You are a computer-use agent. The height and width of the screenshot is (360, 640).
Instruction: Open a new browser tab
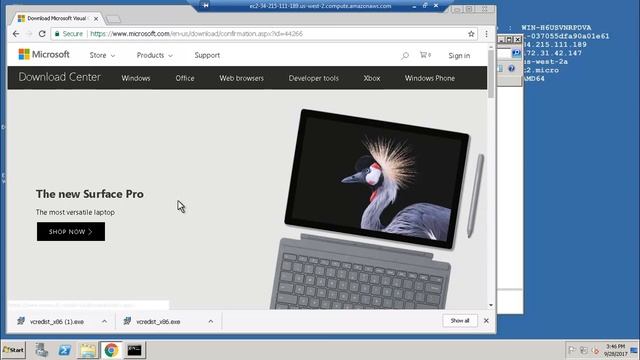113,19
